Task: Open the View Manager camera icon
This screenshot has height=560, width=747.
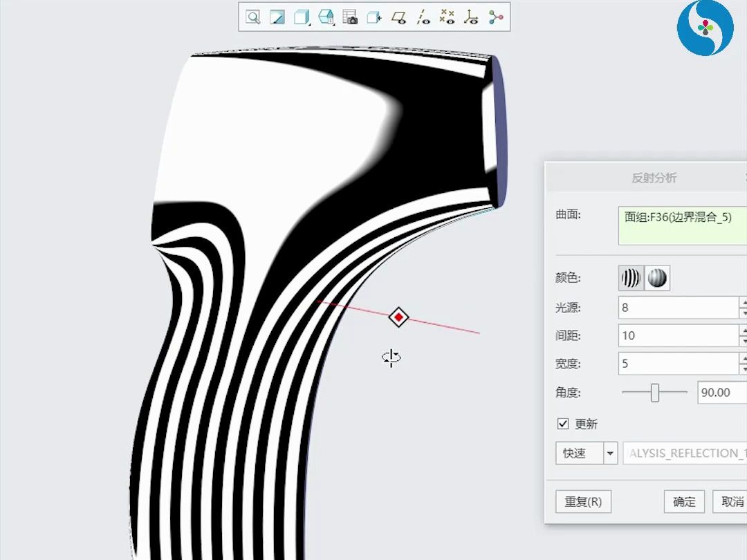Action: click(350, 17)
